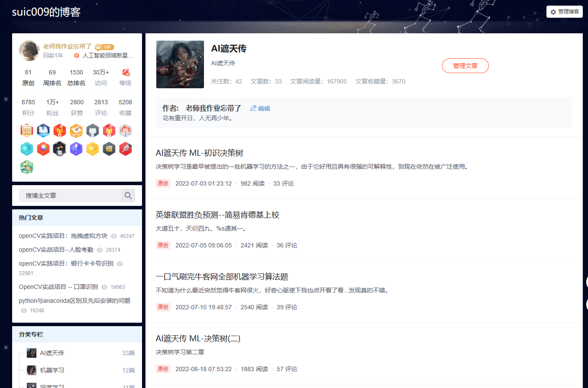588x388 pixels.
Task: Select the purple raised hand medal
Action: tap(76, 148)
